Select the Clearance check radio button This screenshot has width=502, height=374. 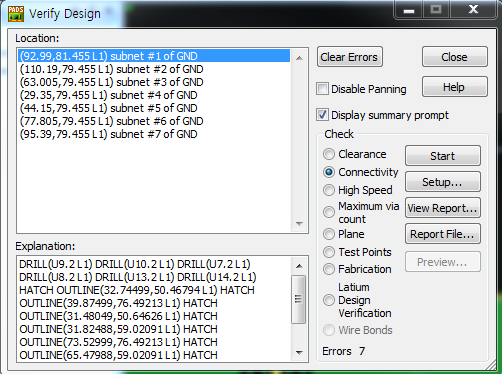click(x=329, y=154)
